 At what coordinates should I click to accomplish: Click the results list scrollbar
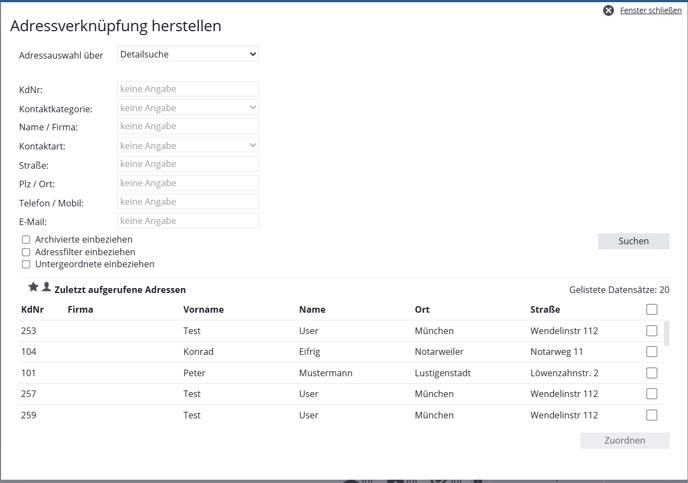click(x=666, y=333)
